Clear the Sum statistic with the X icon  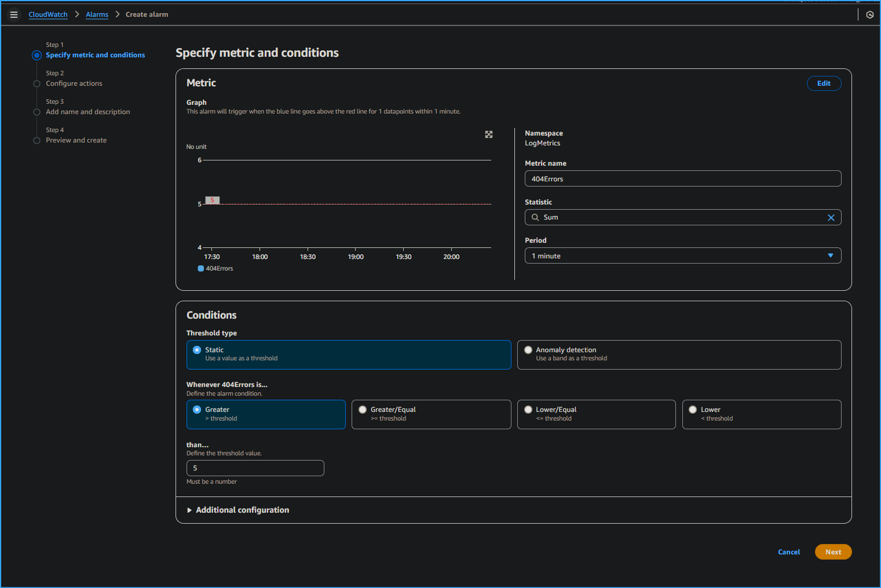[x=831, y=217]
